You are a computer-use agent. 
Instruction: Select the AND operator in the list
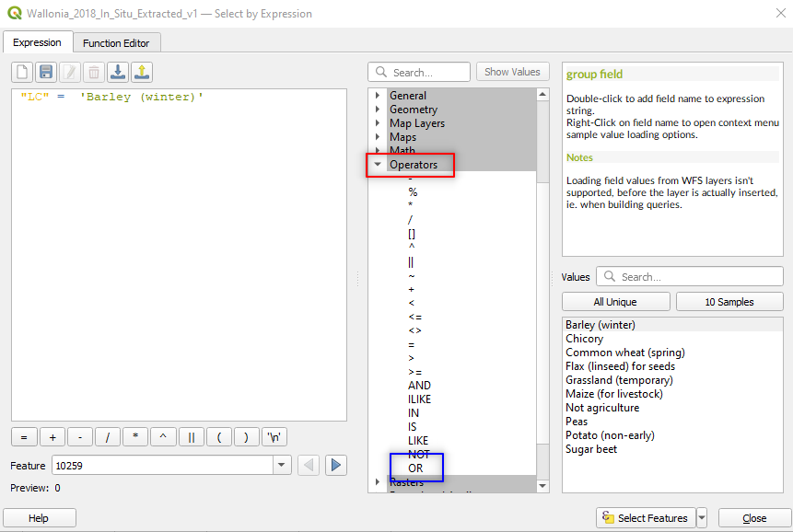(x=419, y=386)
